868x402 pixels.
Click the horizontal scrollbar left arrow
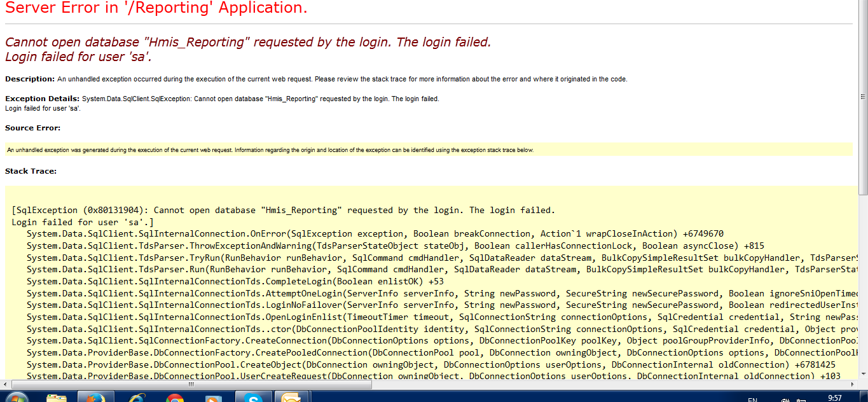pyautogui.click(x=5, y=385)
